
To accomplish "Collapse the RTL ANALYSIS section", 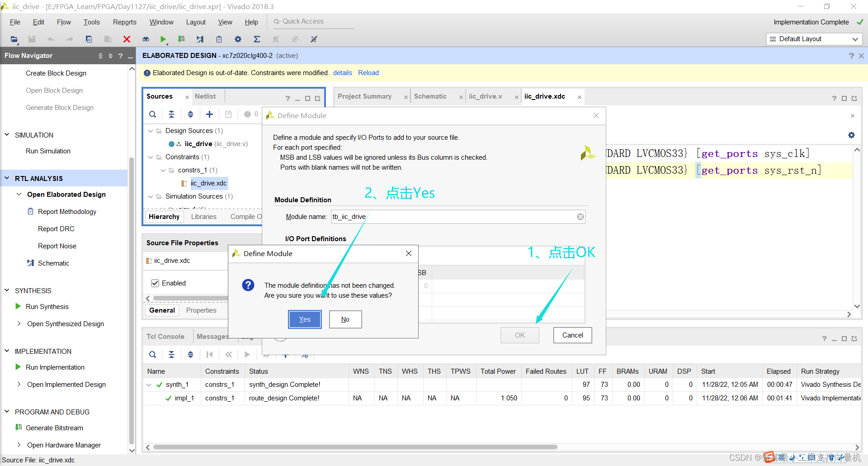I will tap(7, 178).
